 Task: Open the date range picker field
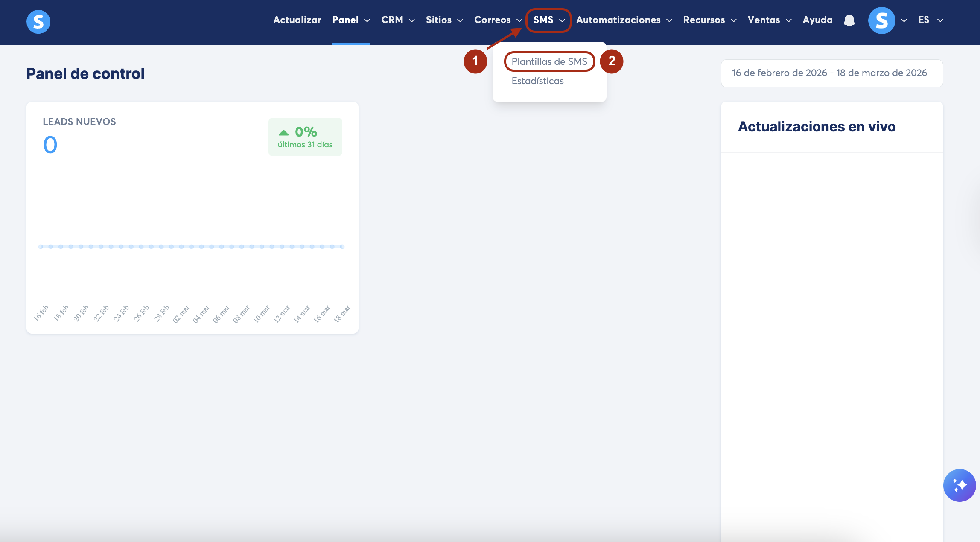831,73
